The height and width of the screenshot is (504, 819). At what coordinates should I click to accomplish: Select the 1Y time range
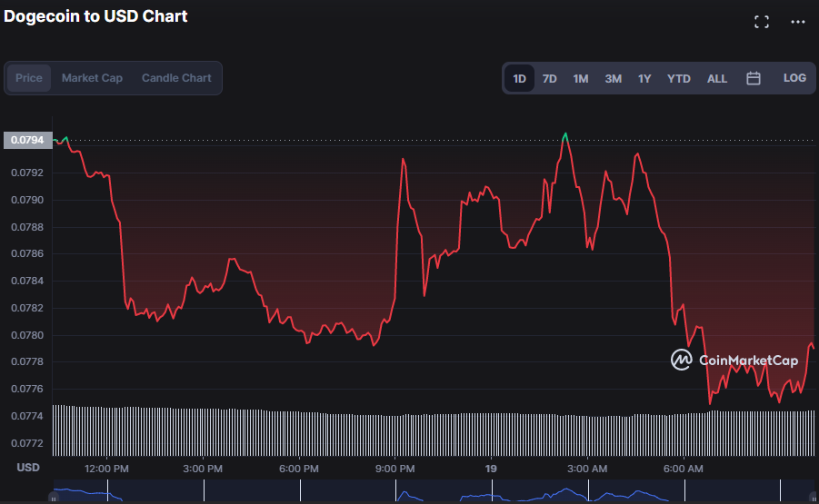pyautogui.click(x=644, y=78)
